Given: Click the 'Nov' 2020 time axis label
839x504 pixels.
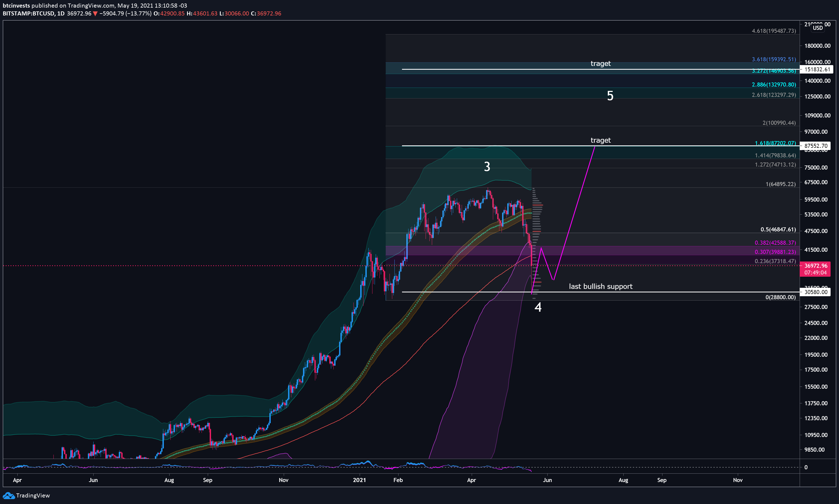Looking at the screenshot, I should pyautogui.click(x=283, y=480).
